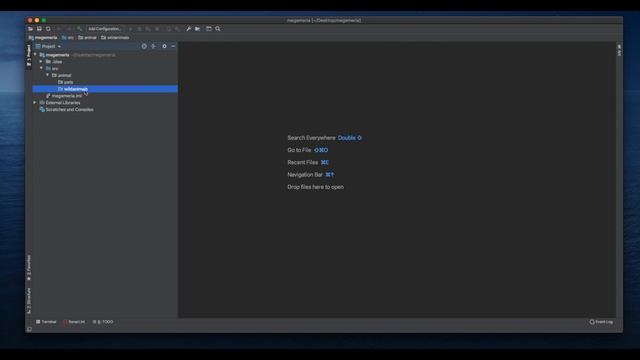Screen dimensions: 640x360
Task: Click the Save All toolbar icon
Action: click(39, 29)
